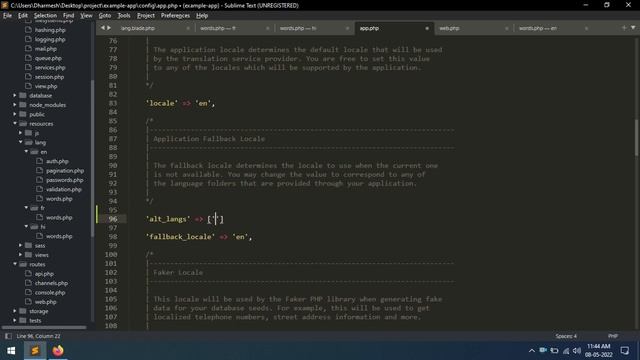640x360 pixels.
Task: Open the Edit menu
Action: [x=22, y=16]
